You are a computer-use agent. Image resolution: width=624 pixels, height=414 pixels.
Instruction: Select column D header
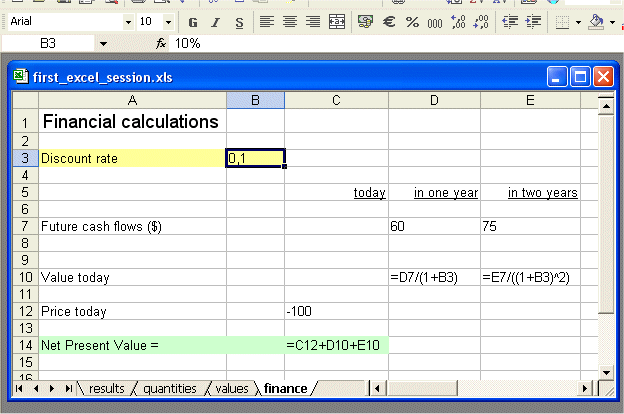pos(433,100)
